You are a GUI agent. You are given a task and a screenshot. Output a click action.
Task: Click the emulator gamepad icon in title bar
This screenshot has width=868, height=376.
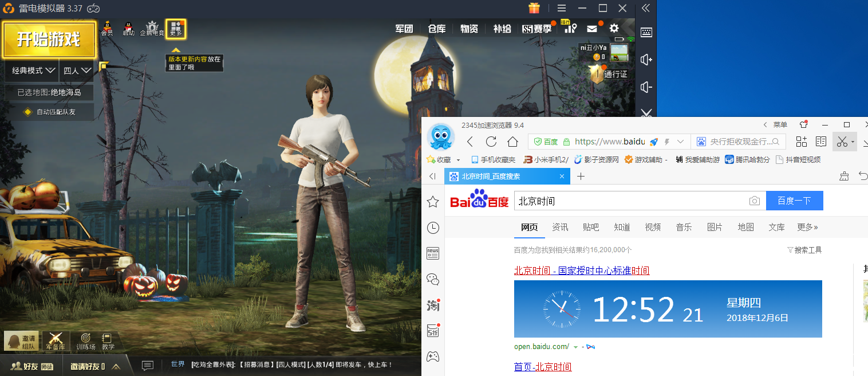pos(93,8)
